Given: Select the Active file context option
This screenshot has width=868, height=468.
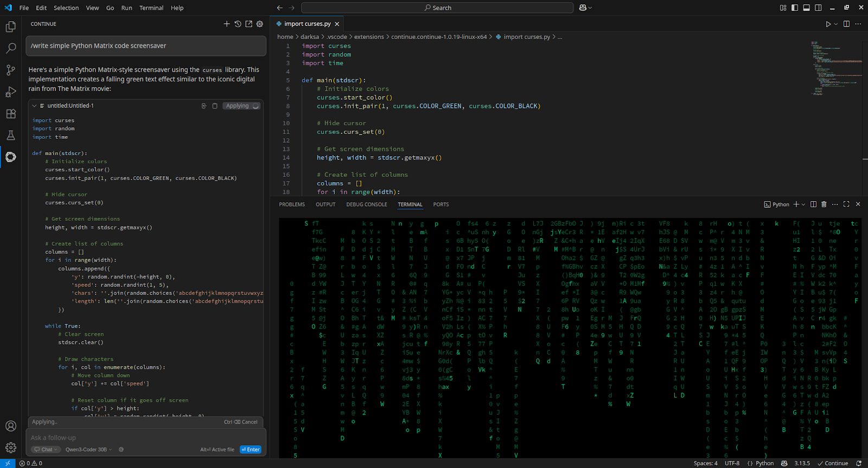Looking at the screenshot, I should coord(217,449).
